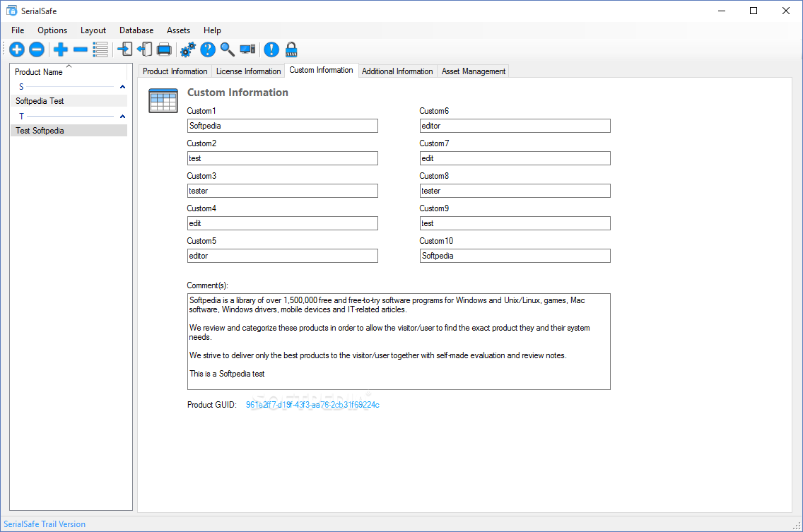Click the Custom1 field containing Softpedia

[x=283, y=126]
